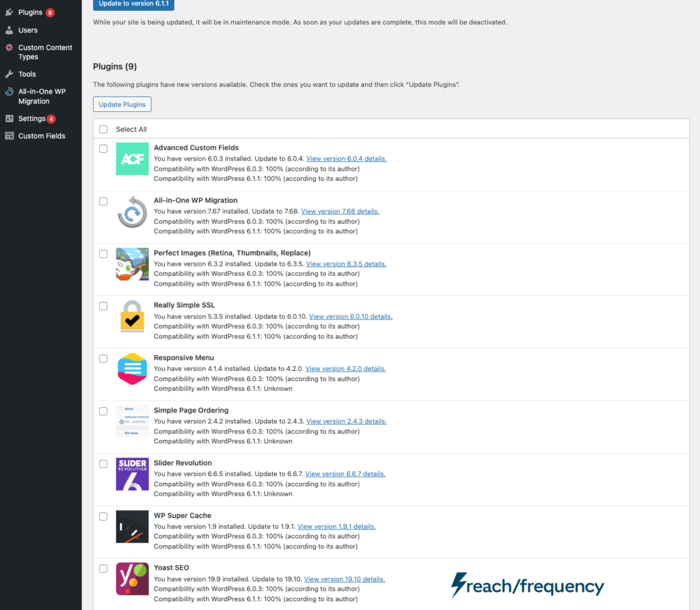Click the Yoast SEO plugin icon
Screen dimensions: 700x610
coord(132,579)
